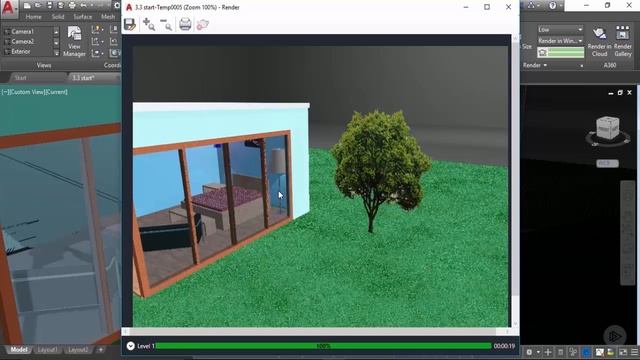The image size is (640, 360).
Task: Maximize the Render window
Action: click(x=487, y=7)
